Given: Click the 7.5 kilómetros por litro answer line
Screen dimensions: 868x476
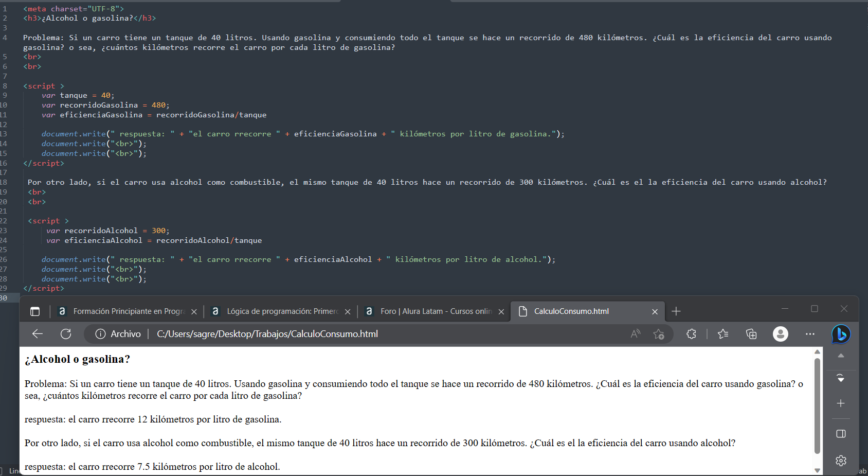Looking at the screenshot, I should point(152,467).
